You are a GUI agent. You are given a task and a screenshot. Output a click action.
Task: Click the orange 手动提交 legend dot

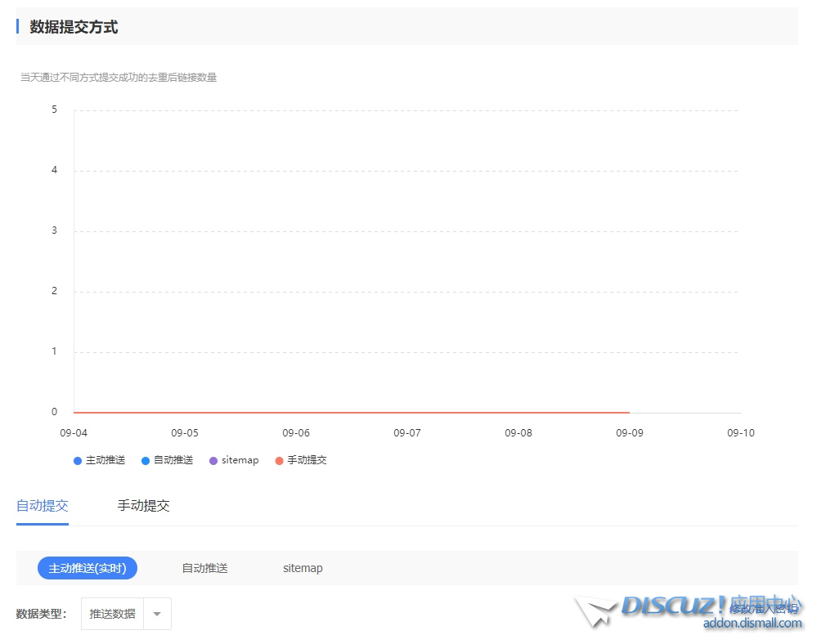(279, 461)
